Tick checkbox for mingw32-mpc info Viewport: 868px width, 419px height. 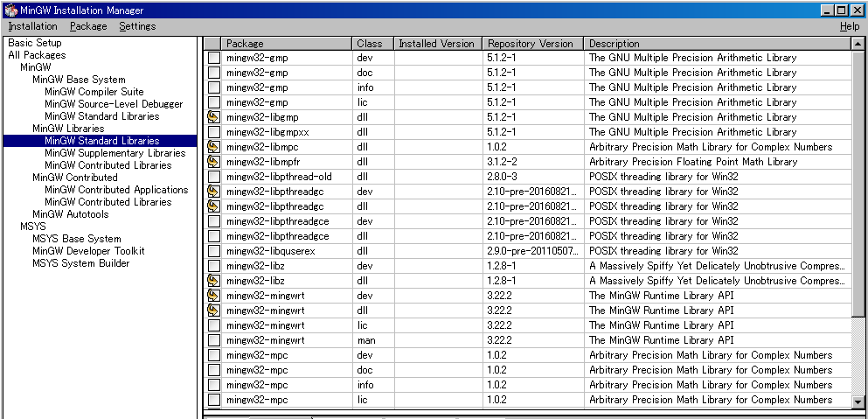[x=213, y=385]
